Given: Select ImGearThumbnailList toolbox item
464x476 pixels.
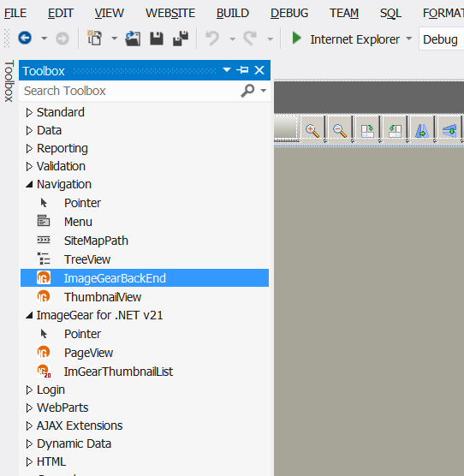Looking at the screenshot, I should (x=145, y=372).
